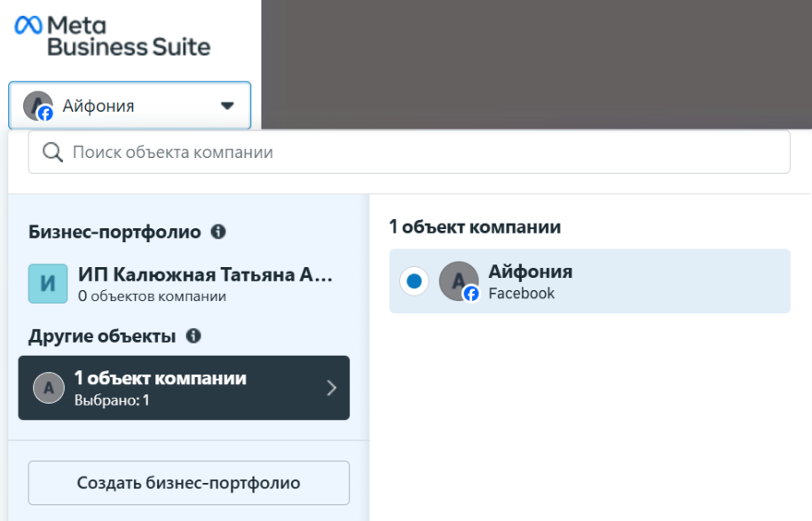Click the Айфония label in the top selector

(x=99, y=107)
